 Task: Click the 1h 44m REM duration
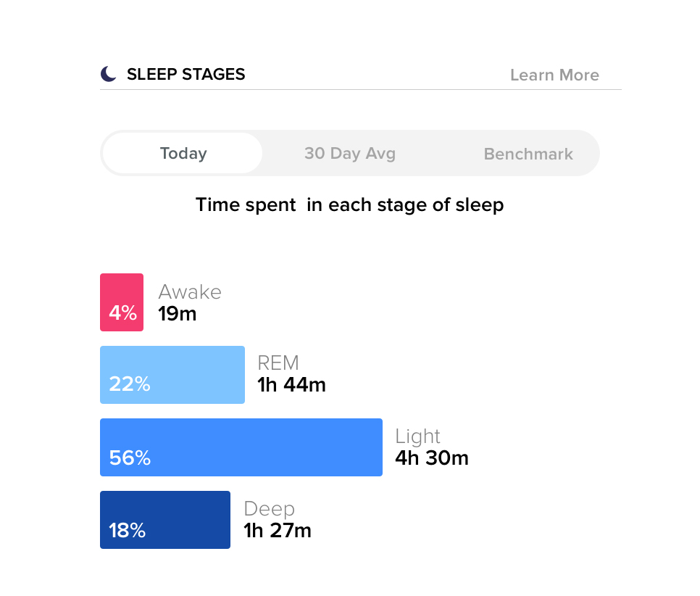[291, 385]
